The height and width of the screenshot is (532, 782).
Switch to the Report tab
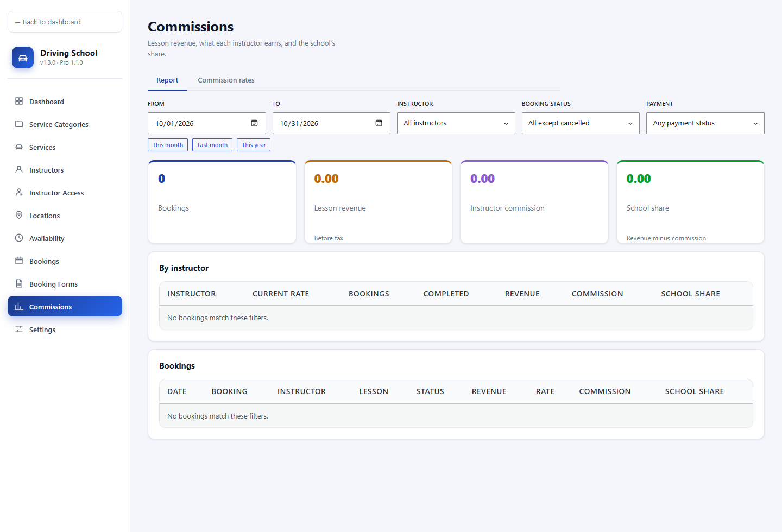(x=167, y=80)
